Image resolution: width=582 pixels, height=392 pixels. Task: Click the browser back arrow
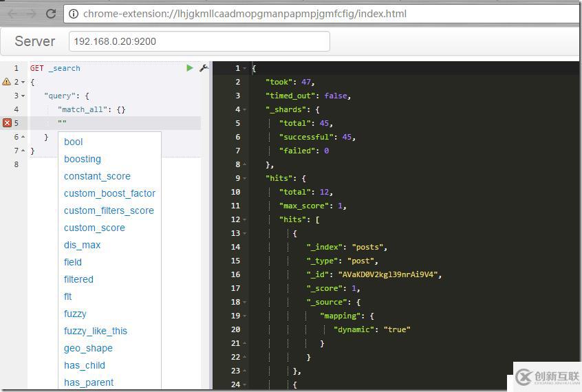pyautogui.click(x=12, y=14)
